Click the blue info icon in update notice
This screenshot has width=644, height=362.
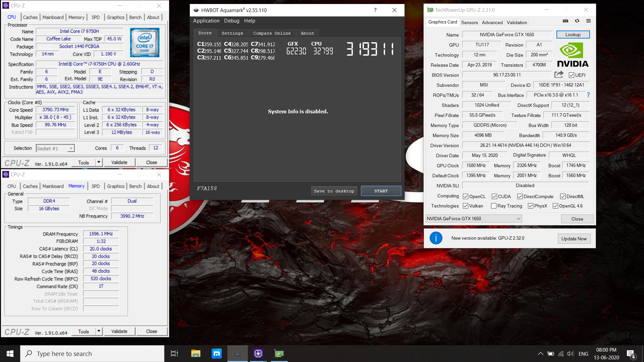436,238
